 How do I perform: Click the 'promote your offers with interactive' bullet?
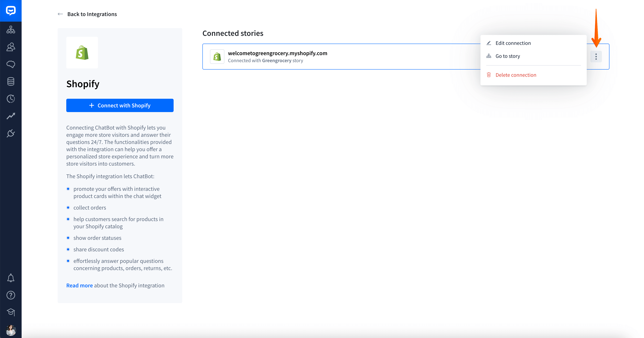tap(117, 192)
